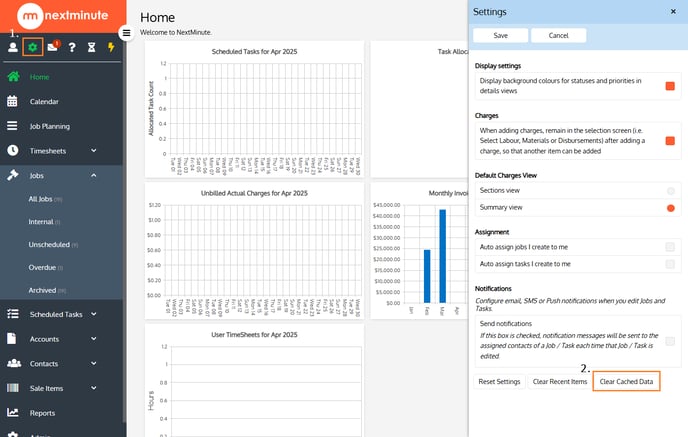This screenshot has width=688, height=437.
Task: Click the Accounts document icon
Action: click(12, 338)
